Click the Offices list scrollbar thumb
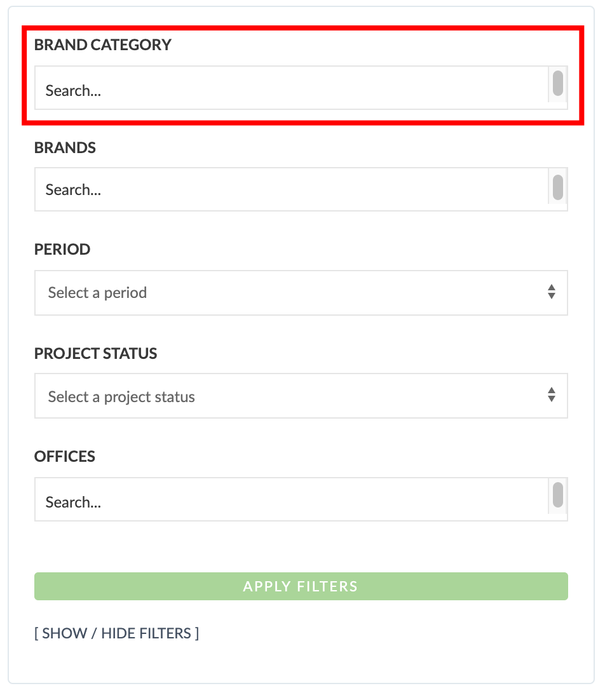The image size is (612, 700). [558, 495]
